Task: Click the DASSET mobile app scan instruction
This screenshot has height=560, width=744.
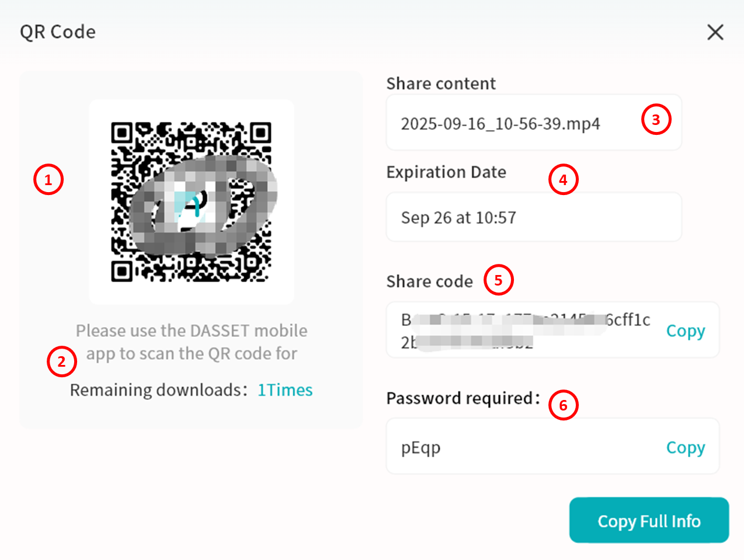Action: (x=192, y=342)
